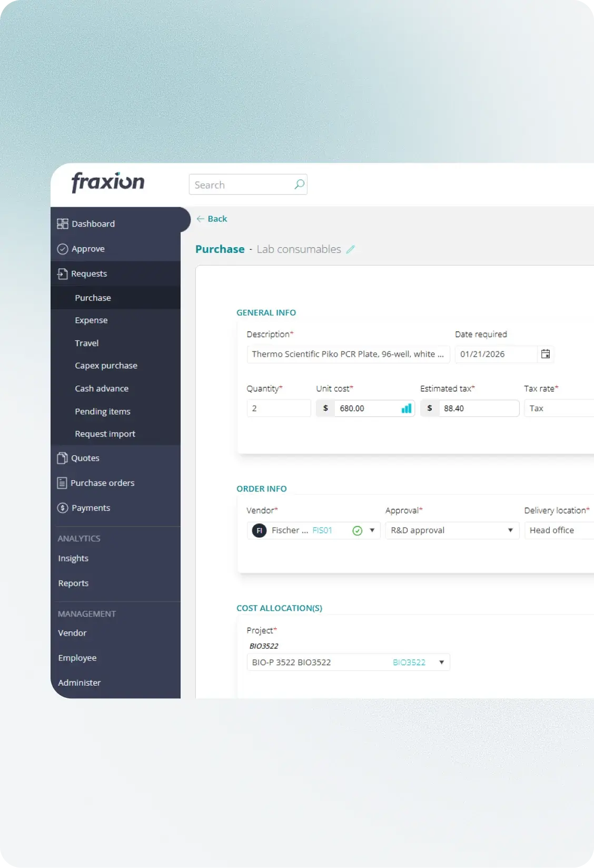This screenshot has width=594, height=868.
Task: Select Travel request type
Action: tap(87, 343)
